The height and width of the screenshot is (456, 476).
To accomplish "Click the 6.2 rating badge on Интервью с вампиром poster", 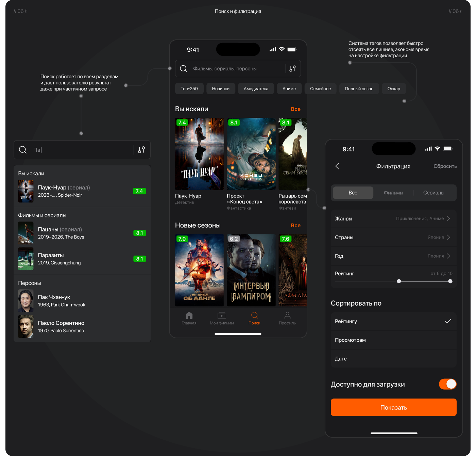I will point(234,239).
